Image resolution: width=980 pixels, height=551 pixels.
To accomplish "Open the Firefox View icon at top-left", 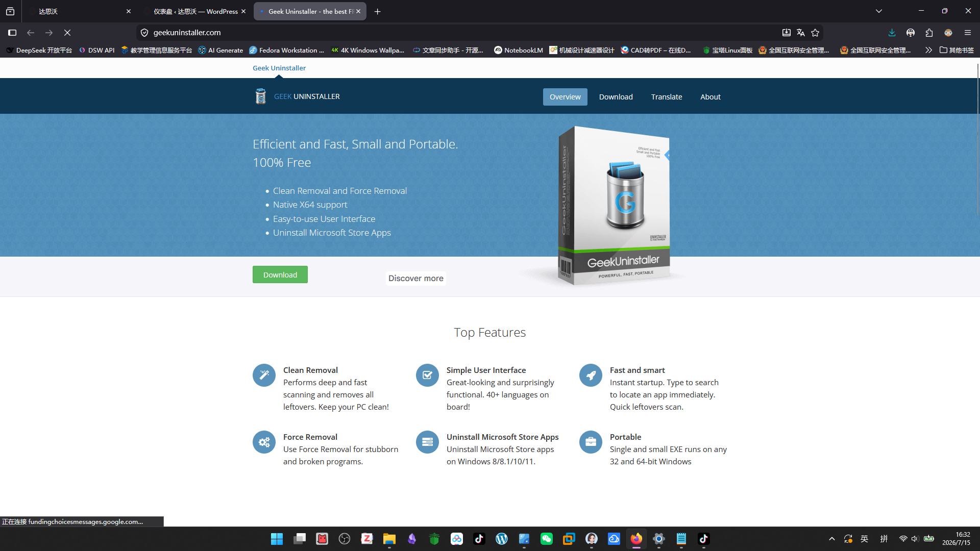I will (x=10, y=11).
